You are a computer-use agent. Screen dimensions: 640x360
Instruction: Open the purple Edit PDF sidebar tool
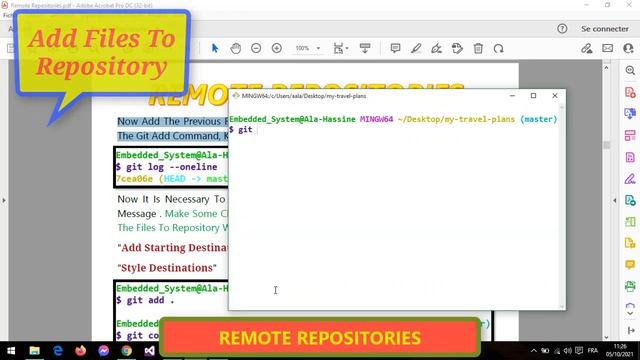point(630,157)
